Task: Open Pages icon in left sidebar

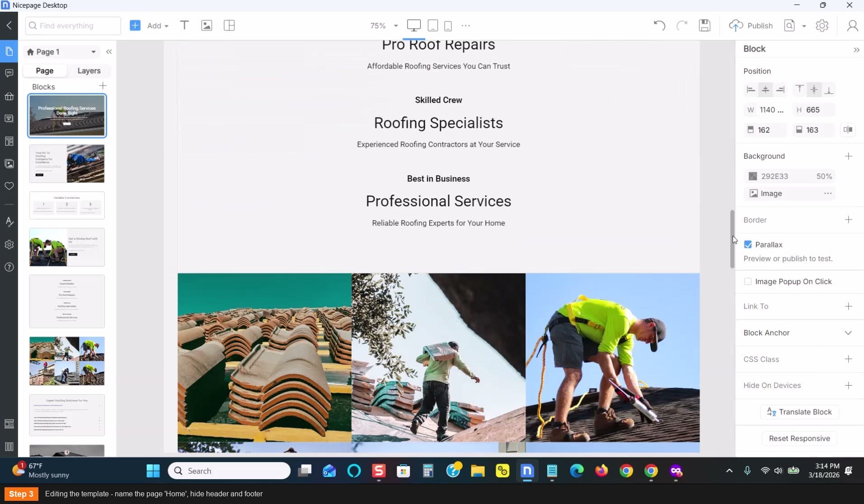Action: (9, 51)
